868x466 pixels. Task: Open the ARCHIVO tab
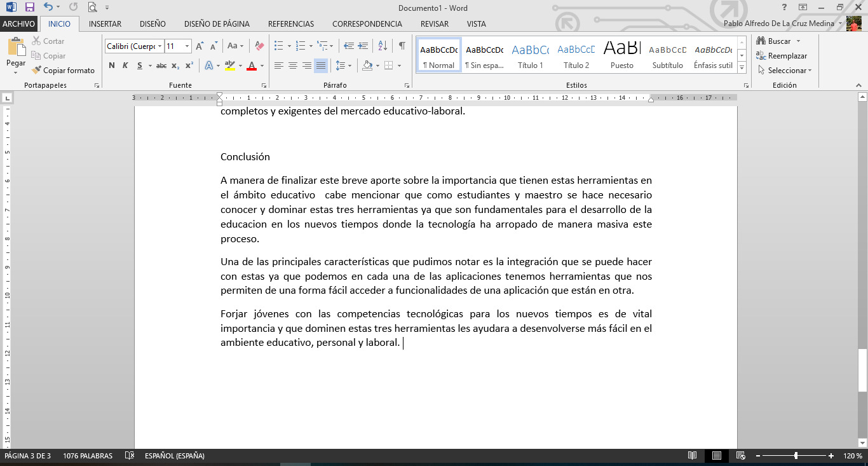pyautogui.click(x=19, y=24)
